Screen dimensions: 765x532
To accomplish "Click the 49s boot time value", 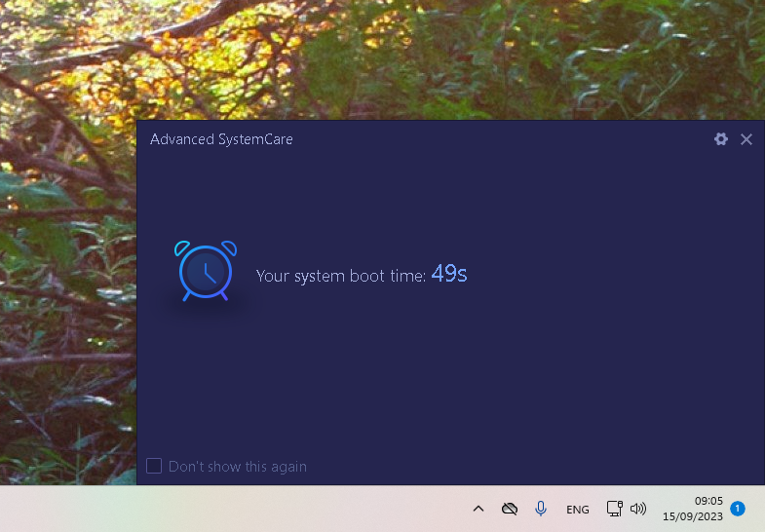I will coord(449,274).
